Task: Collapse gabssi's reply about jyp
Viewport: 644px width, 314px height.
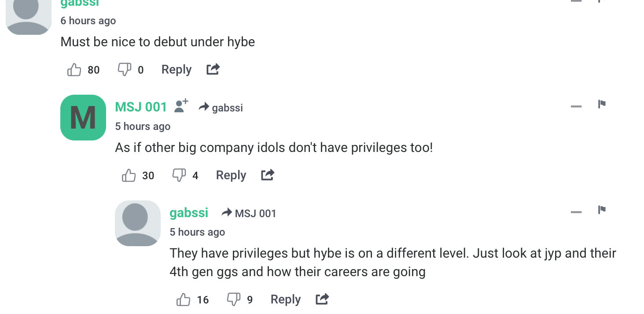Action: [576, 212]
